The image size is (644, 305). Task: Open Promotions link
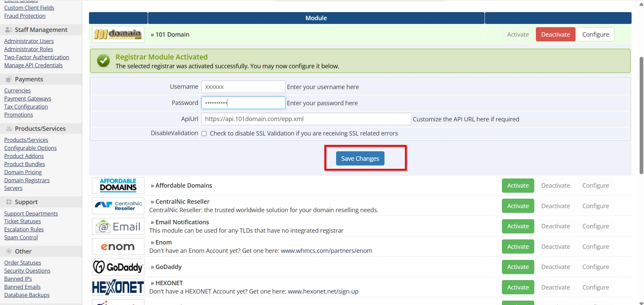18,115
